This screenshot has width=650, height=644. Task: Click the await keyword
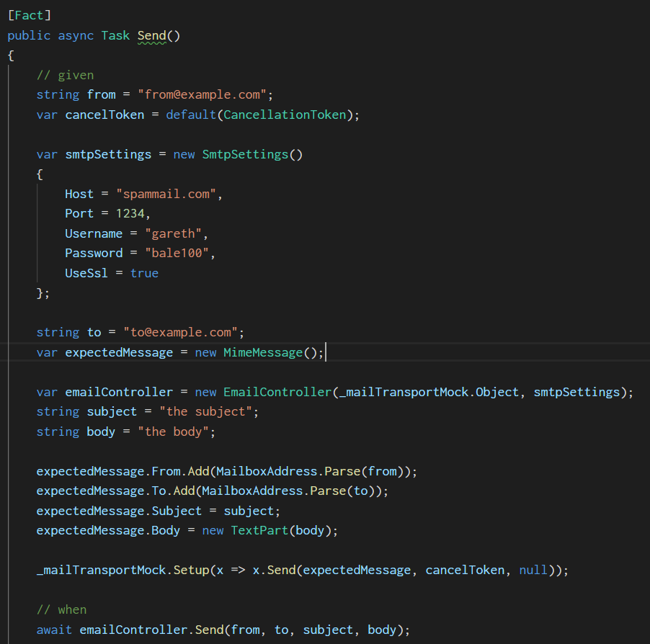click(54, 630)
